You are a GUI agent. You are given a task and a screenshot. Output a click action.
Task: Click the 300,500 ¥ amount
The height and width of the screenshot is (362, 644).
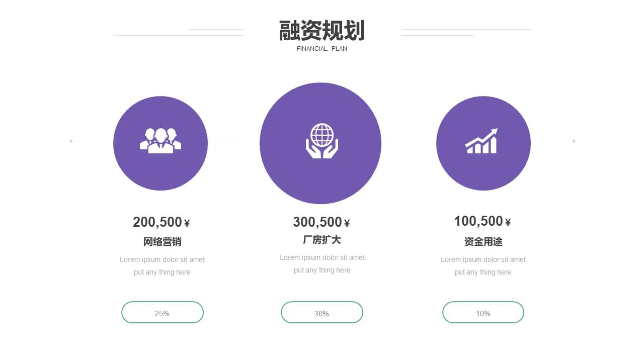[x=321, y=222]
